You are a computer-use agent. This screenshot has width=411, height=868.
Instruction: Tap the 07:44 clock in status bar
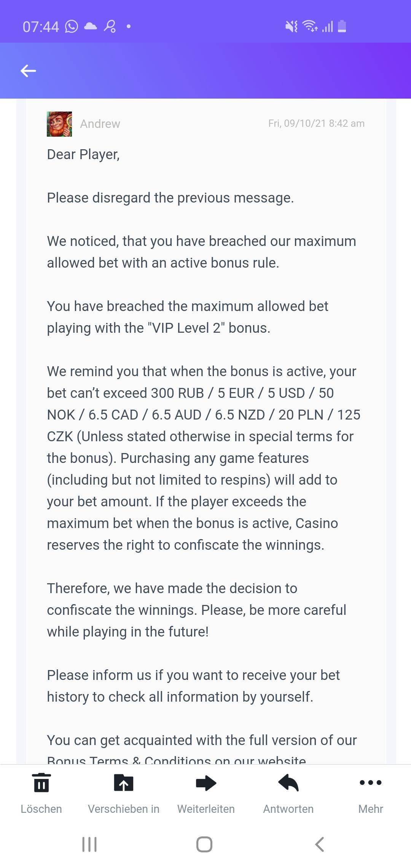pos(41,27)
